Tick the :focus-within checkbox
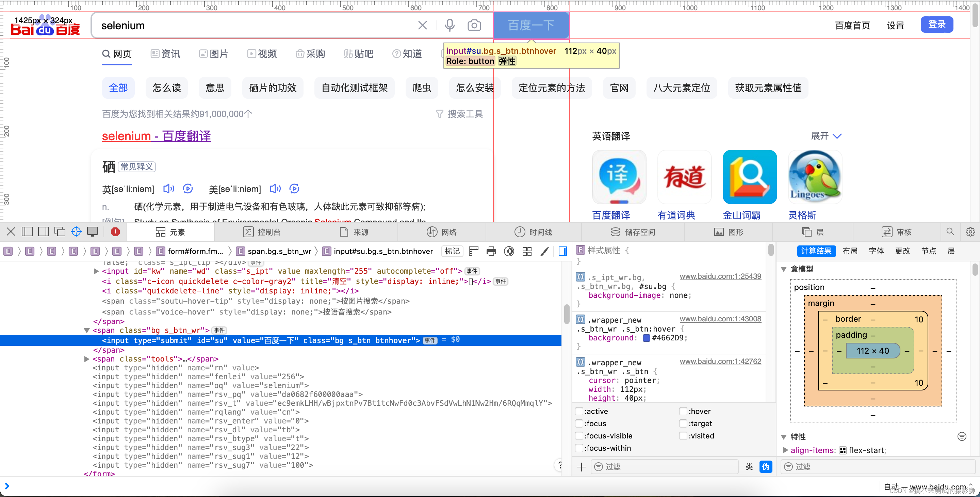The image size is (980, 497). 579,448
